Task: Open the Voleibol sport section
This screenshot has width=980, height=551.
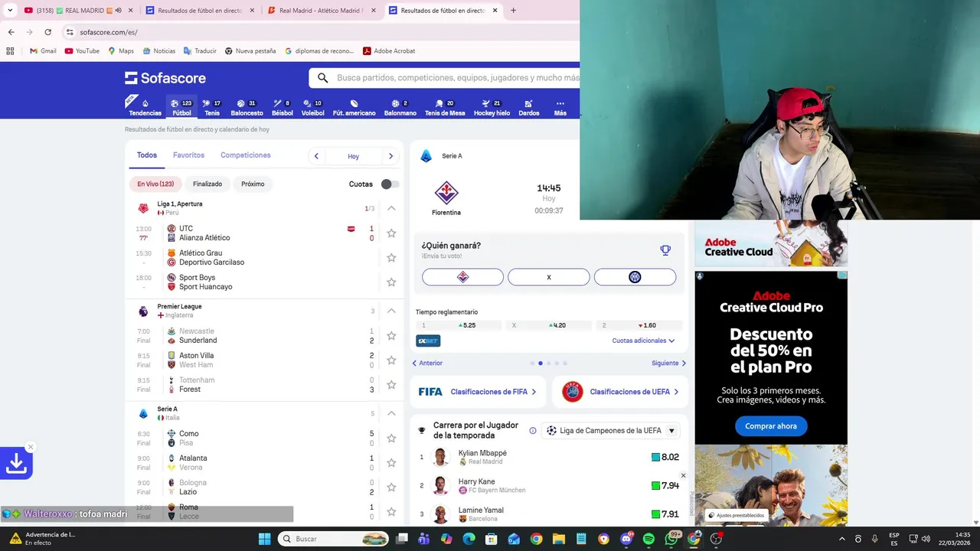Action: [x=312, y=107]
